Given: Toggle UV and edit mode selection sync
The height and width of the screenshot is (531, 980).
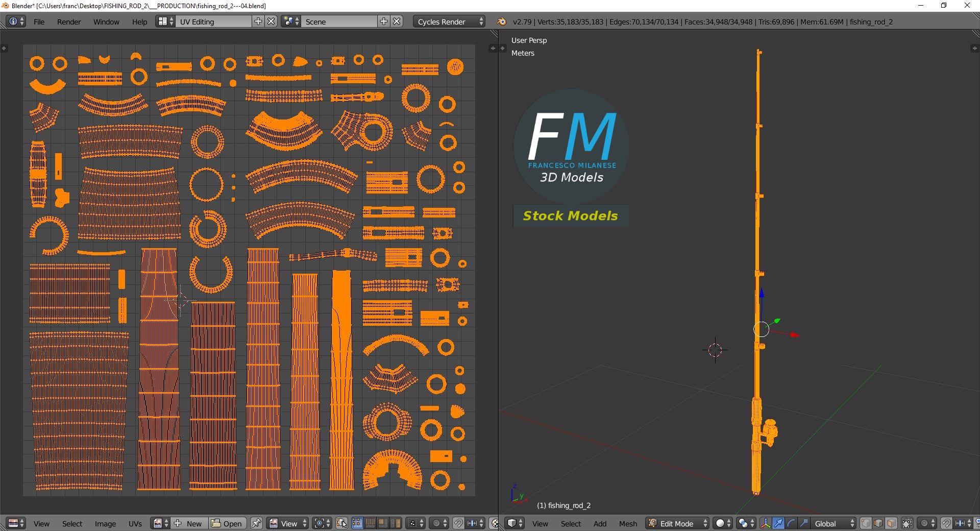Looking at the screenshot, I should 342,523.
